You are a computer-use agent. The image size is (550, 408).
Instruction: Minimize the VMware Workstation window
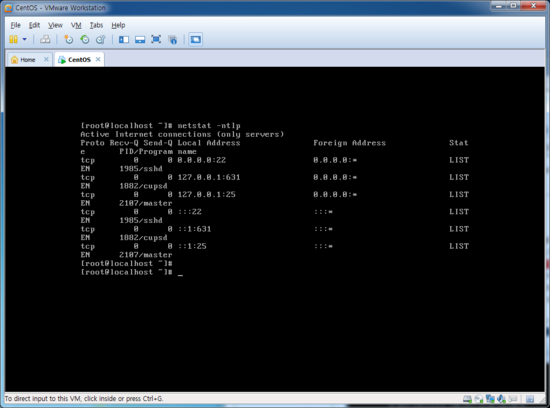[x=499, y=6]
